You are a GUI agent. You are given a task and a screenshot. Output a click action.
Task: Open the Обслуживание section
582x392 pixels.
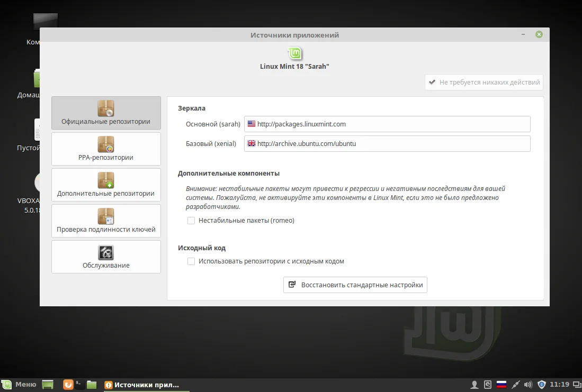coord(106,257)
